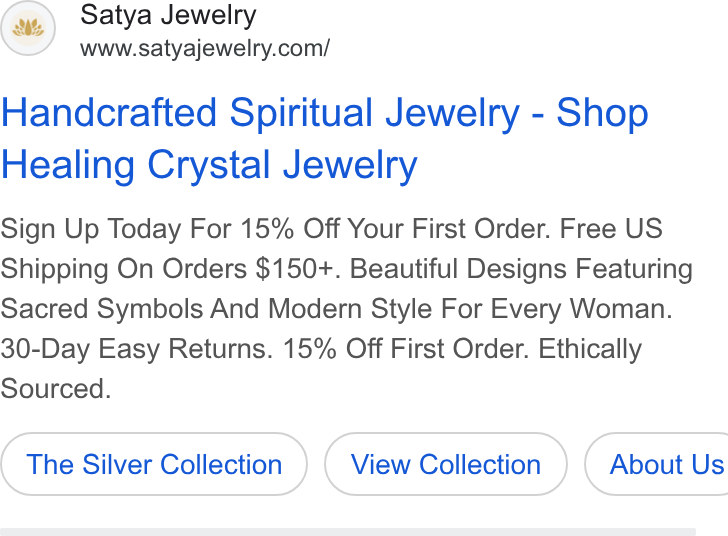Open the Satya Jewelry site name
The height and width of the screenshot is (536, 728).
pos(168,16)
